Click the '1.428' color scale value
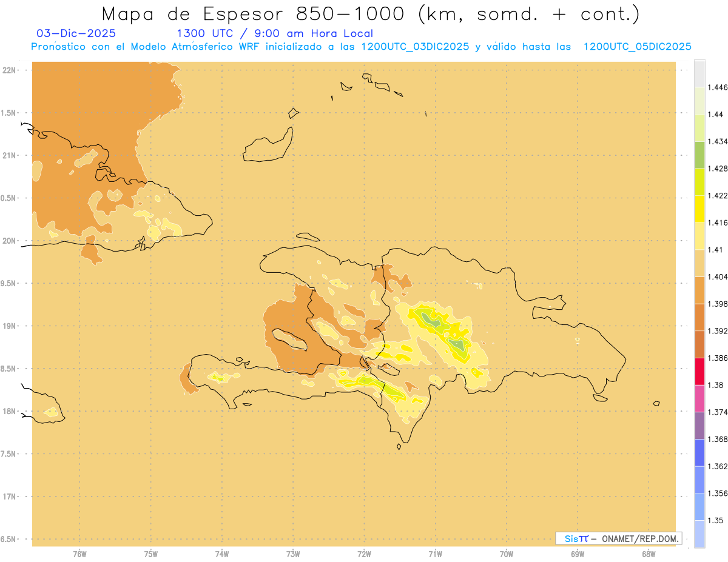728x562 pixels. coord(718,169)
